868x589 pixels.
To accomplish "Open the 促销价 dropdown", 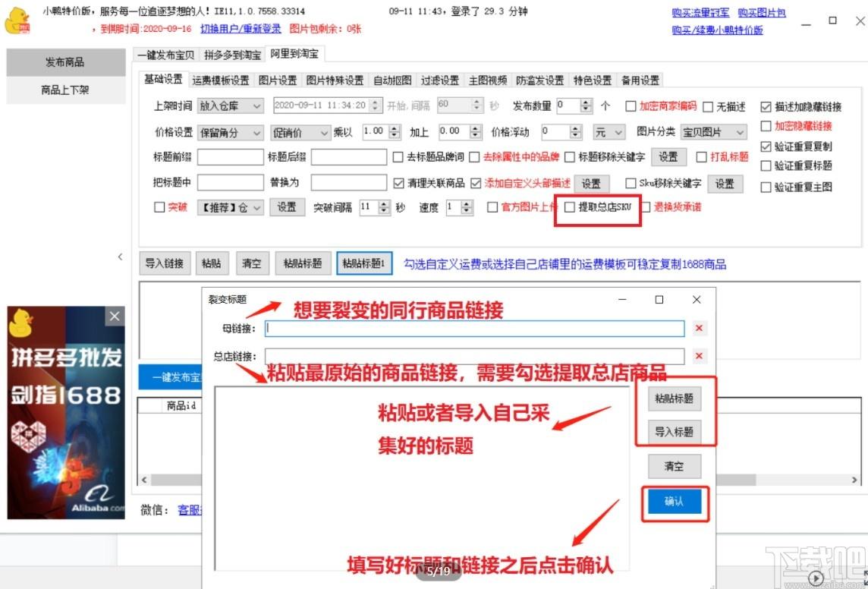I will [x=300, y=132].
